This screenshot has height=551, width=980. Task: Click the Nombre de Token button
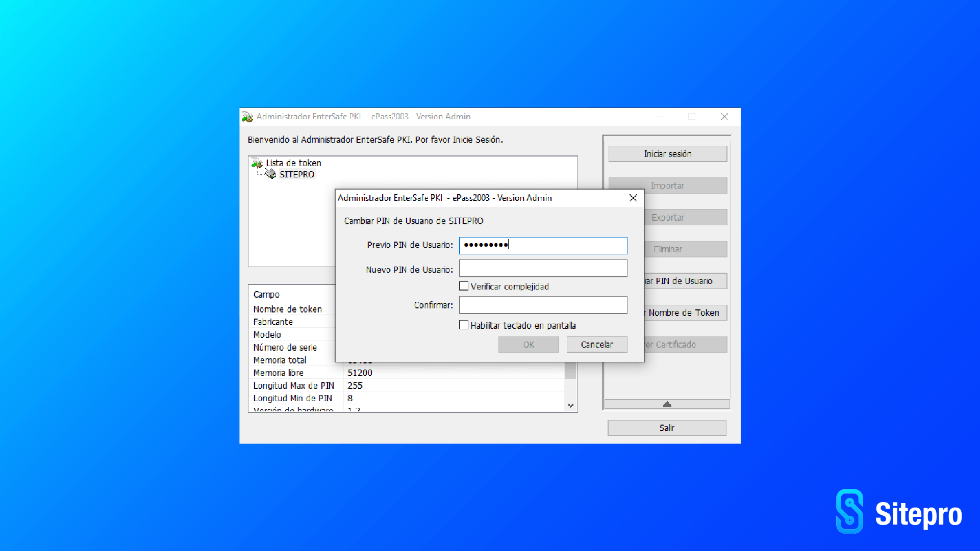coord(686,313)
